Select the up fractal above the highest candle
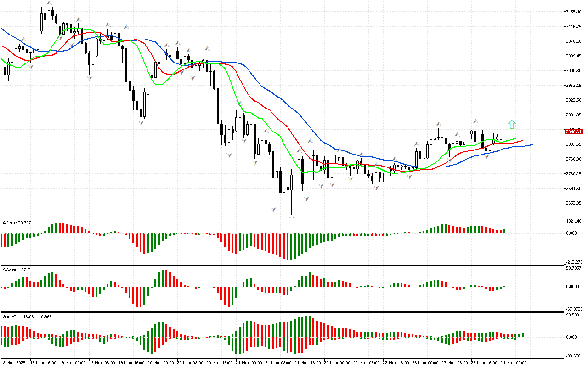This screenshot has height=368, width=588. tap(49, 3)
